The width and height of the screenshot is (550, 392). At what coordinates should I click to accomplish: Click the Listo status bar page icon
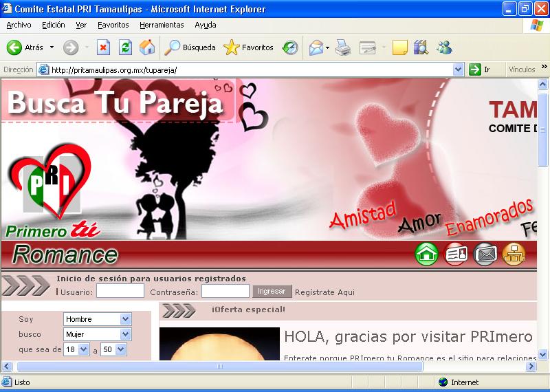(x=6, y=382)
